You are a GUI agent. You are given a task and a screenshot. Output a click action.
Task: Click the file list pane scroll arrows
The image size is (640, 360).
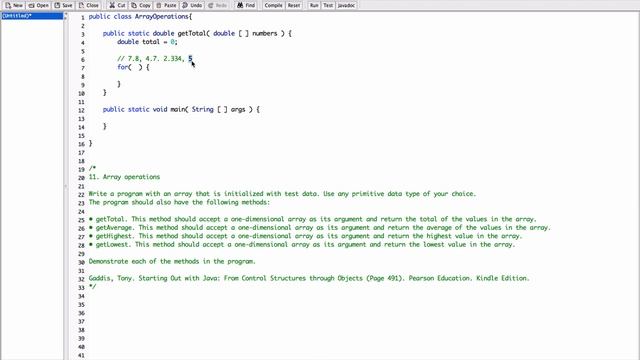pos(65,16)
